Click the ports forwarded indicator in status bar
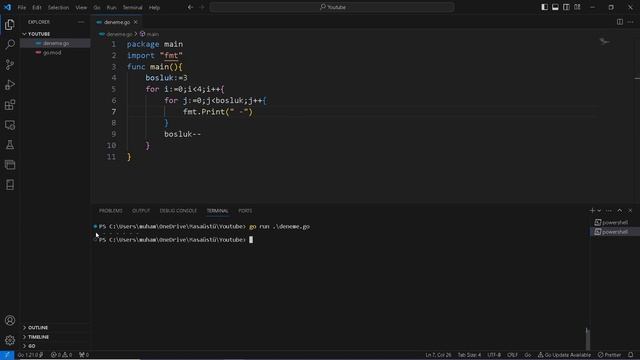 point(84,355)
